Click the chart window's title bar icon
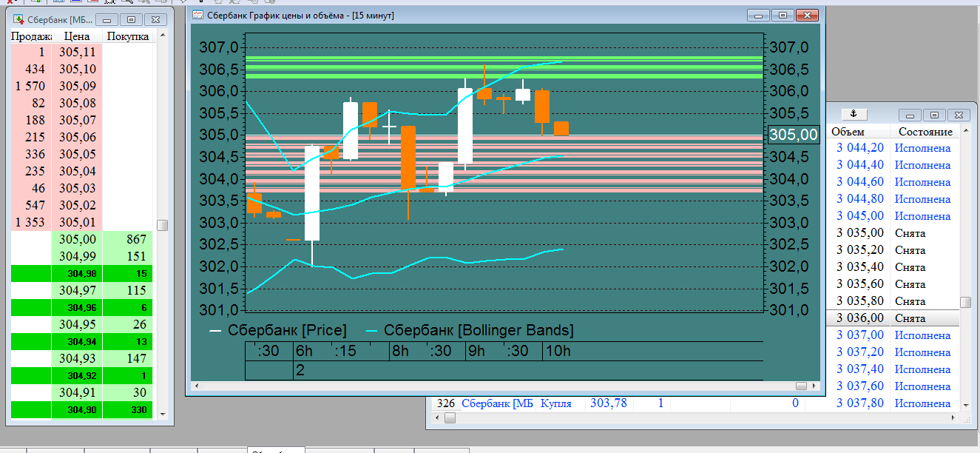 point(197,15)
